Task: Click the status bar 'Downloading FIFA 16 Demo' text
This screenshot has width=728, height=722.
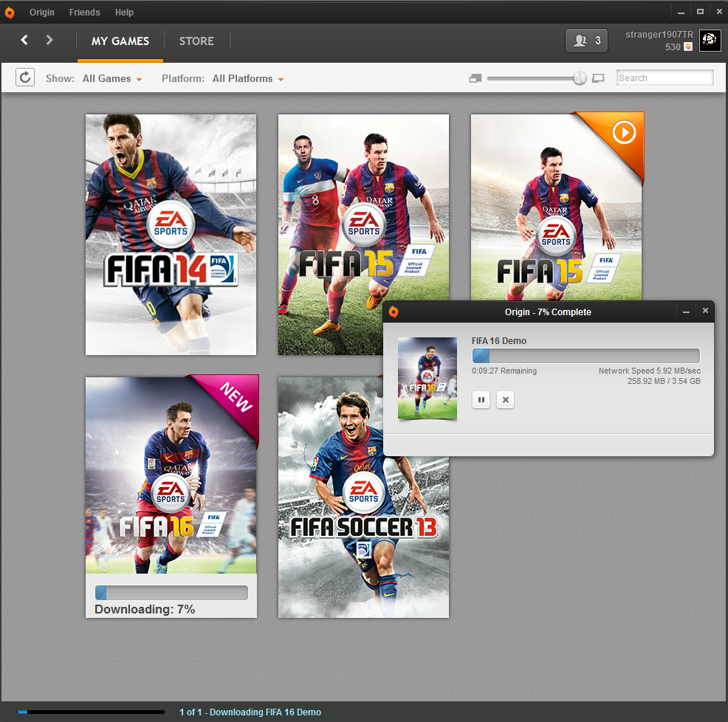Action: tap(250, 712)
